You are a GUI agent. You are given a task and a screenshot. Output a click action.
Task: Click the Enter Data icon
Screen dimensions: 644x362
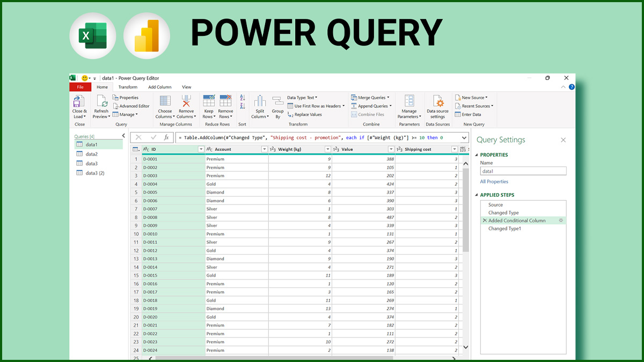(471, 115)
